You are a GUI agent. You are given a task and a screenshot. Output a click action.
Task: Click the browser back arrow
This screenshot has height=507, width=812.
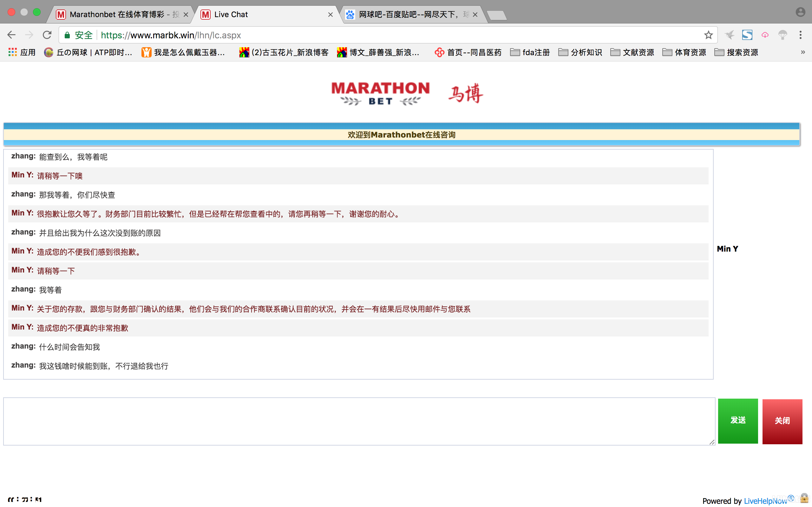tap(11, 35)
